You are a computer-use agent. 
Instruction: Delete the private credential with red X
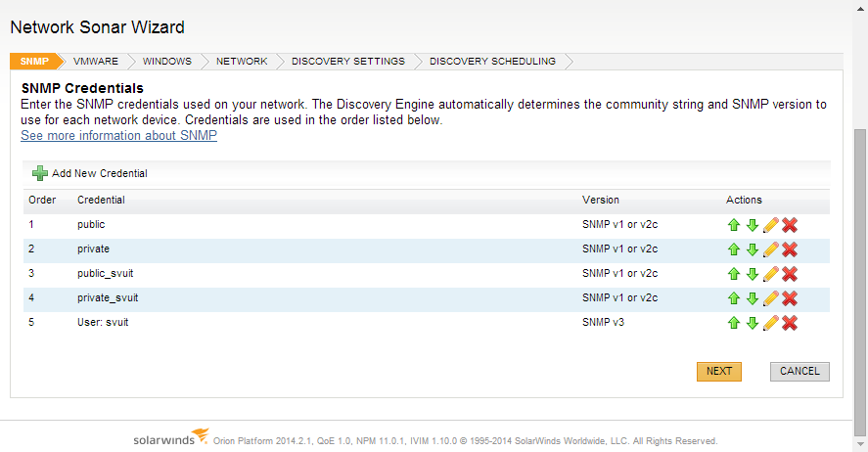[x=790, y=249]
